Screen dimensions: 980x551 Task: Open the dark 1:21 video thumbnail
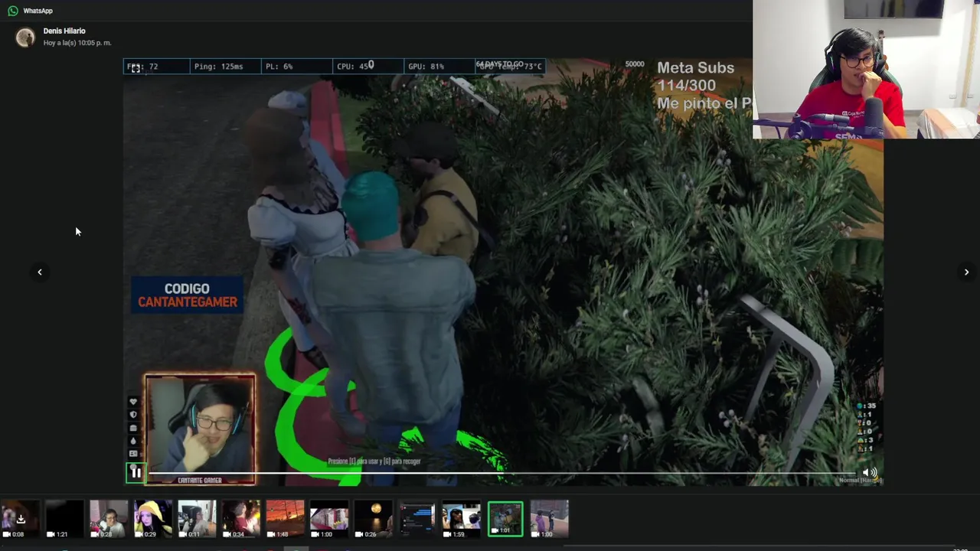(x=64, y=519)
